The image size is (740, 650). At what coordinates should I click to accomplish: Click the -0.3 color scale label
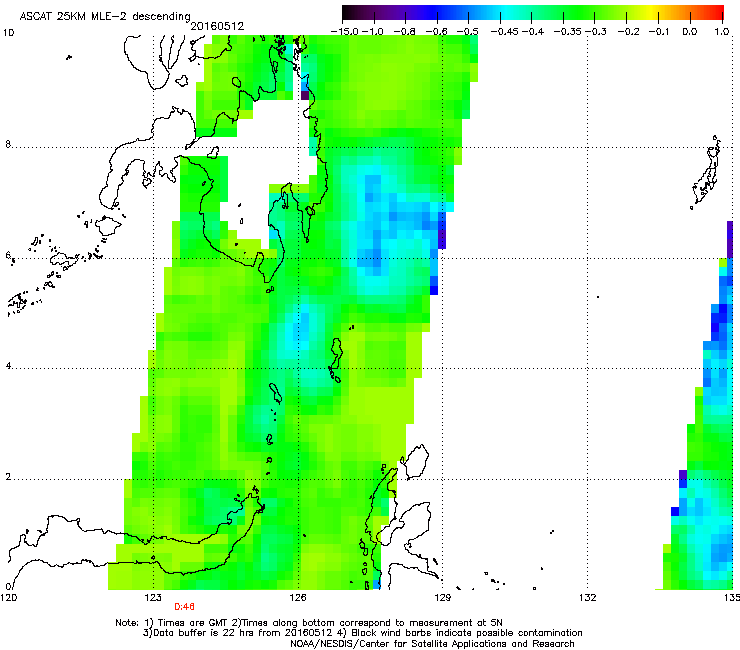(x=596, y=32)
